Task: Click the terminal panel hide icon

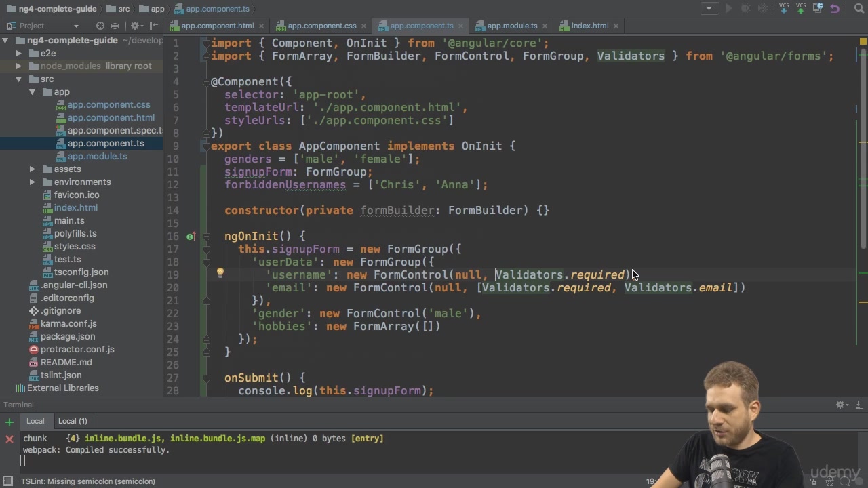Action: pos(859,405)
